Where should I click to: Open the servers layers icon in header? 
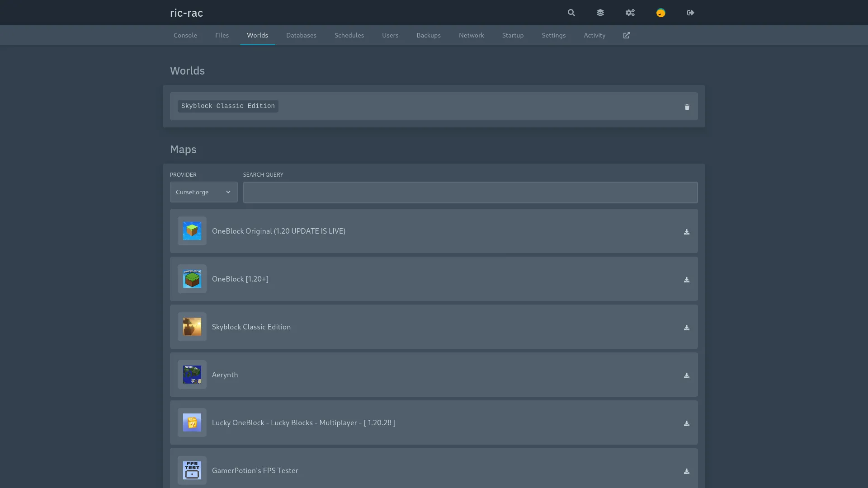click(x=600, y=13)
